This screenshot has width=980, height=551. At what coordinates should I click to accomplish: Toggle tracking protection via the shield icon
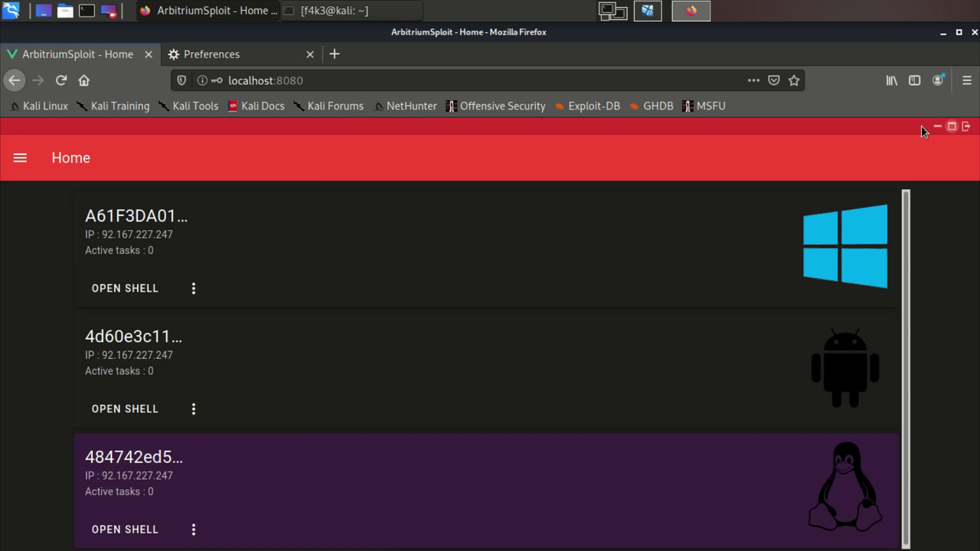click(x=181, y=80)
